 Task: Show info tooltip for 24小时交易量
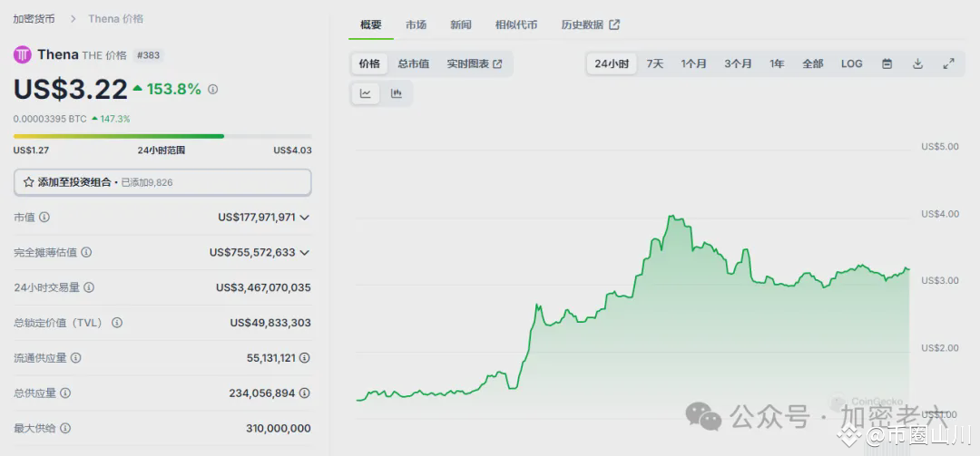[x=89, y=287]
